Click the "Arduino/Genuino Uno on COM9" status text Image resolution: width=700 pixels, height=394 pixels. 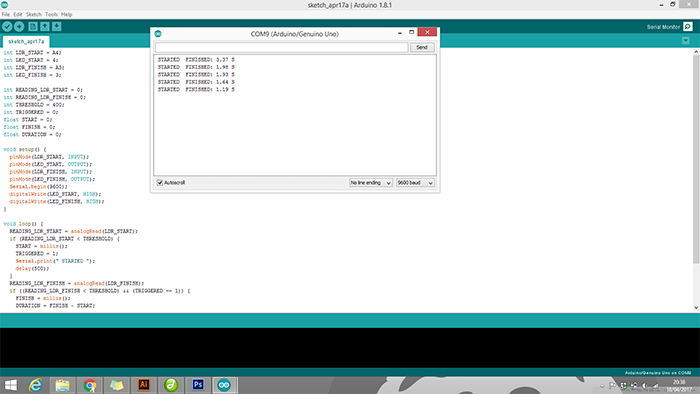pos(658,373)
